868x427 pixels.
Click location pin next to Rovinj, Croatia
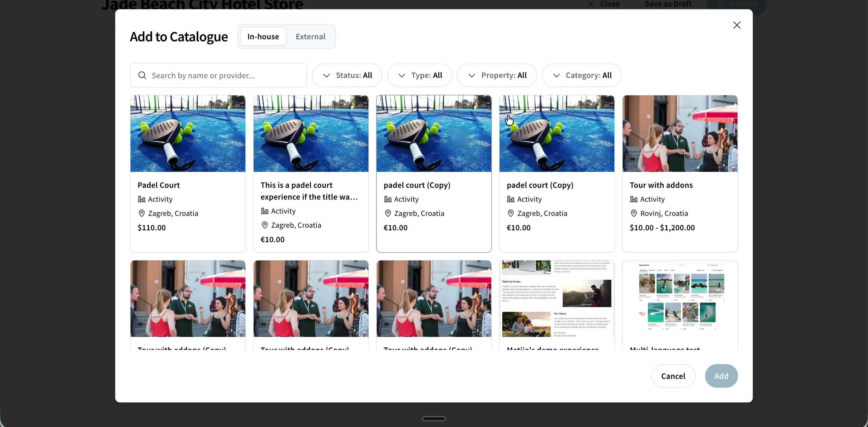(x=634, y=213)
